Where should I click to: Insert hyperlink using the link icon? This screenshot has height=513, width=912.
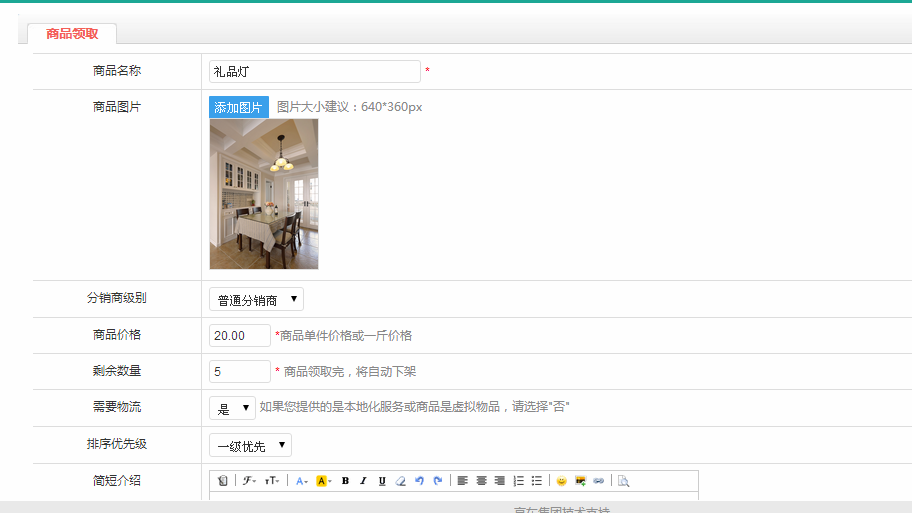point(598,481)
